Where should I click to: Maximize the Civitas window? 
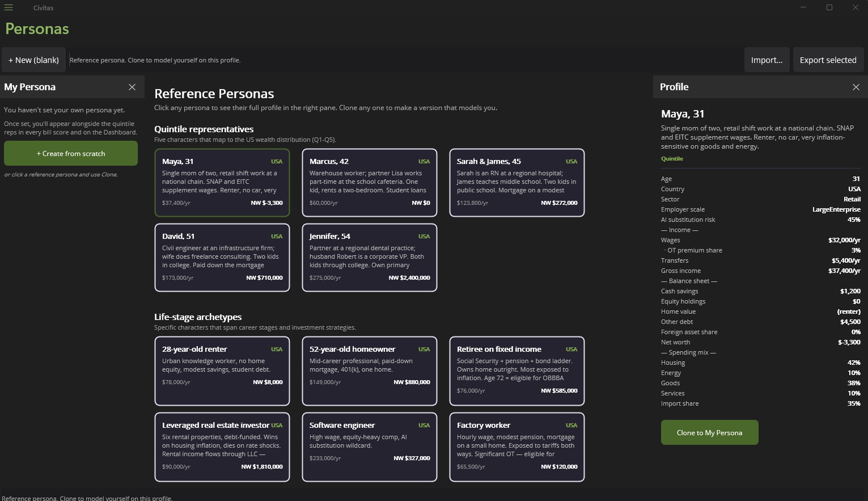click(x=829, y=7)
